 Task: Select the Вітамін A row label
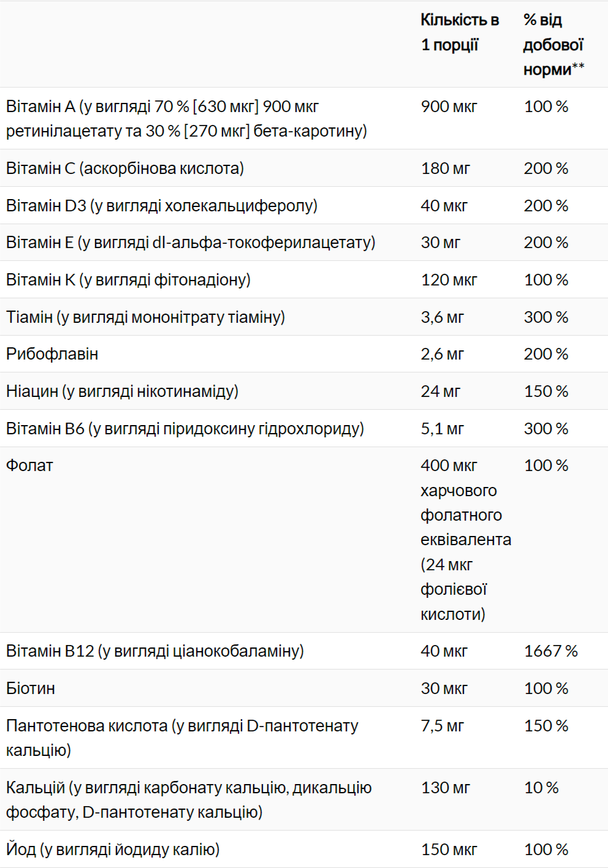click(x=186, y=119)
